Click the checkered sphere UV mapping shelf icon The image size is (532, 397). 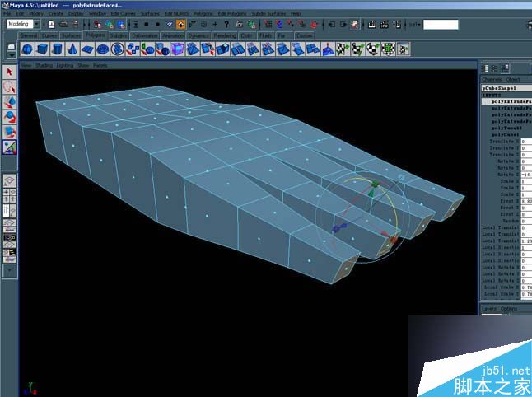[x=372, y=49]
